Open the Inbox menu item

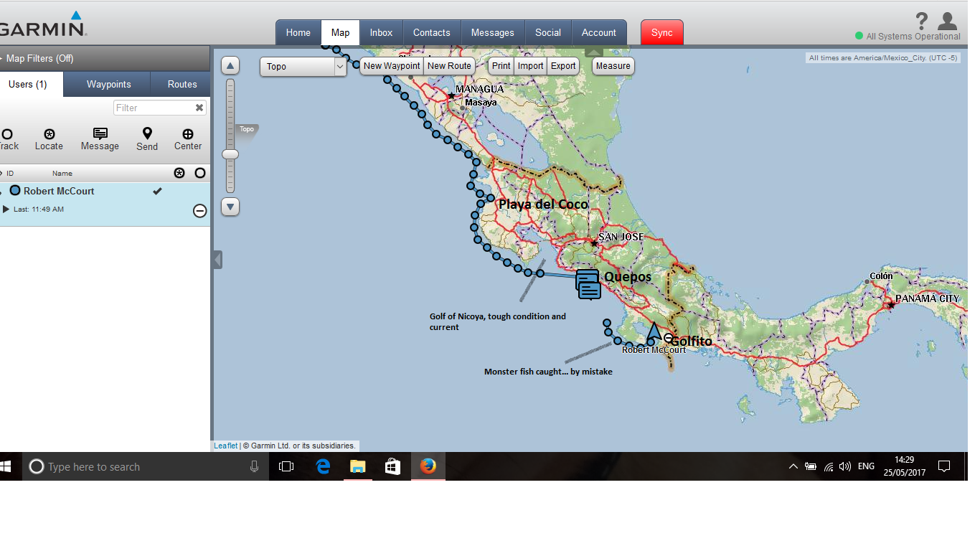(380, 32)
